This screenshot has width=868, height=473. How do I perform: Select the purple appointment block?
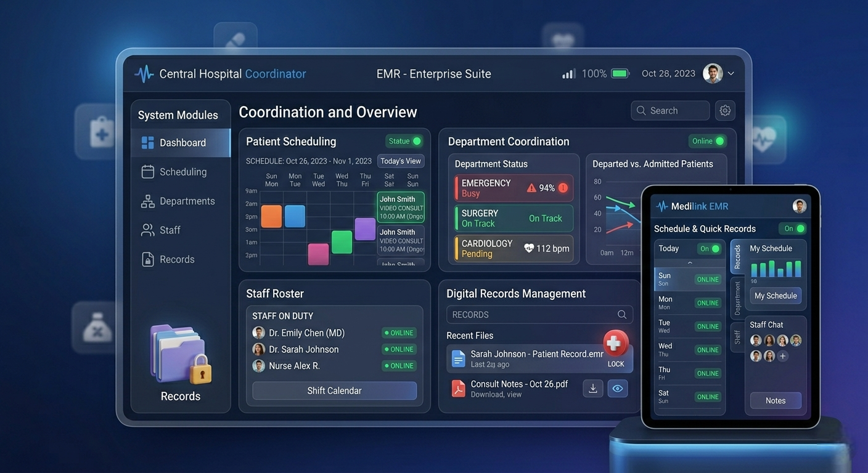[365, 229]
